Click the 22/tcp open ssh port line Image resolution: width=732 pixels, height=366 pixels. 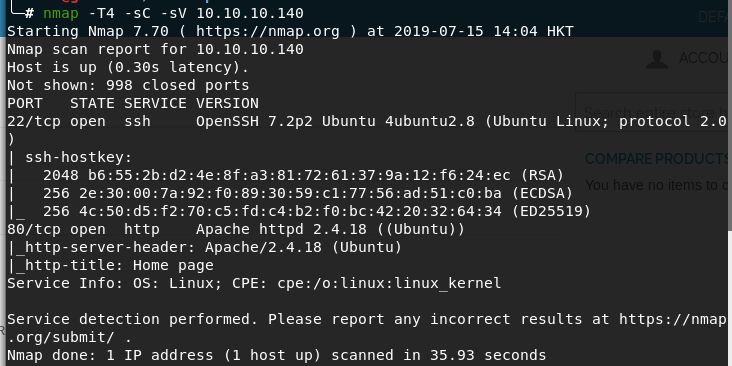click(366, 121)
